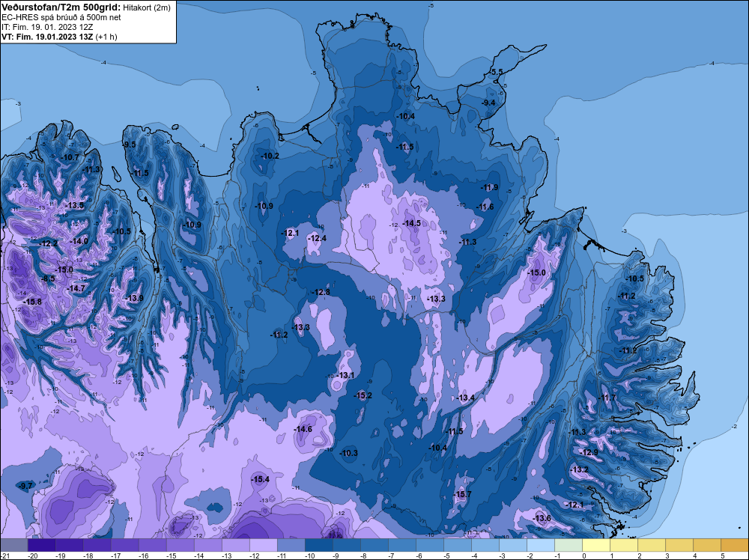Screen dimensions: 749x560
Task: Click the -12.4 temperature value
Action: coord(318,238)
